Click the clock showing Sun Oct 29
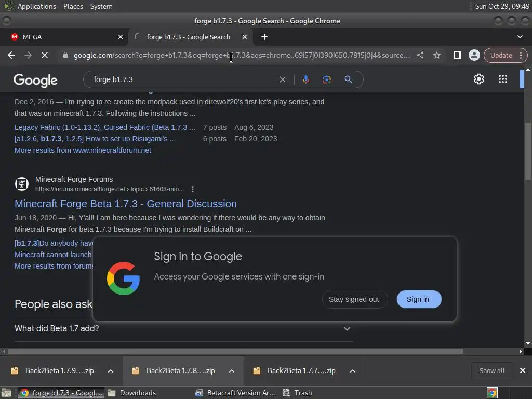Viewport: 532px width, 399px height. (x=502, y=6)
